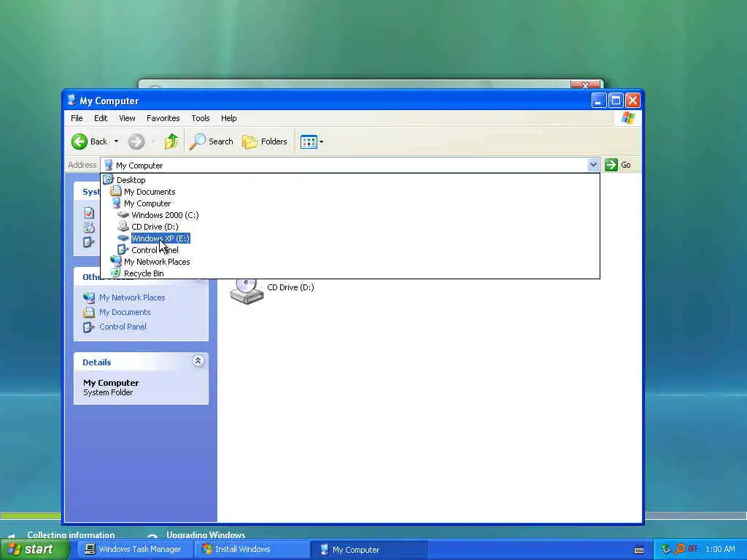Choose CD Drive (D:) in address list
The width and height of the screenshot is (747, 560).
155,227
